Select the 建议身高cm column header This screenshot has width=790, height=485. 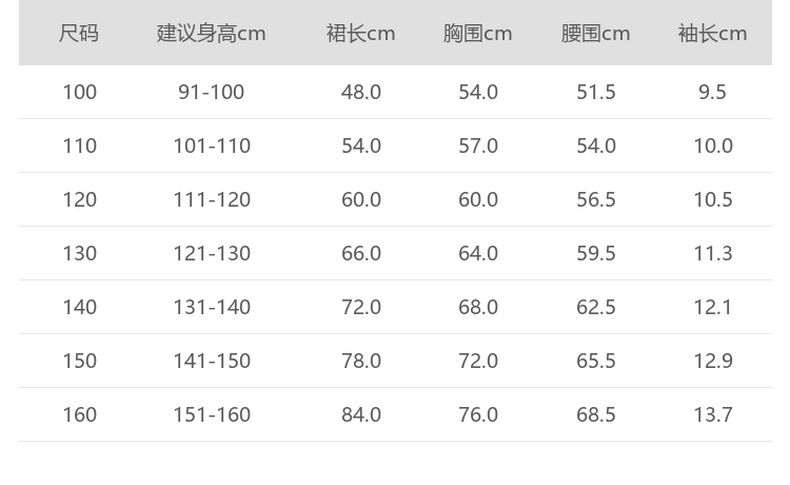pyautogui.click(x=211, y=33)
